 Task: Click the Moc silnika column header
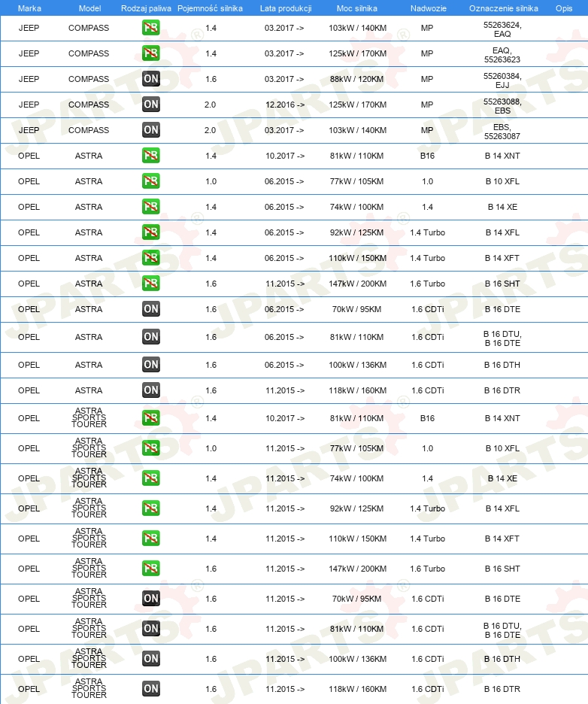(357, 8)
